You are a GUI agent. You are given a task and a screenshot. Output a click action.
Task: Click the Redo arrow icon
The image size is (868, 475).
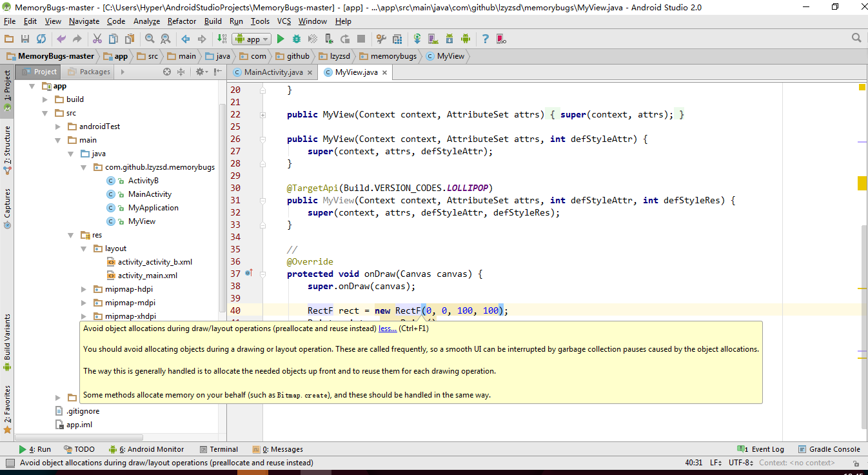pyautogui.click(x=77, y=39)
